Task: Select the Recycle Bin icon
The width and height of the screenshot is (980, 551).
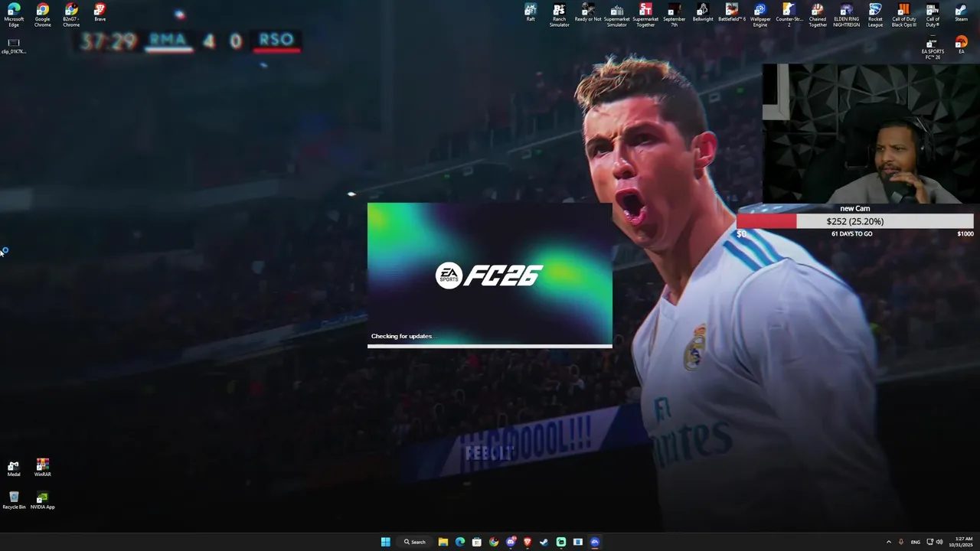Action: click(14, 501)
